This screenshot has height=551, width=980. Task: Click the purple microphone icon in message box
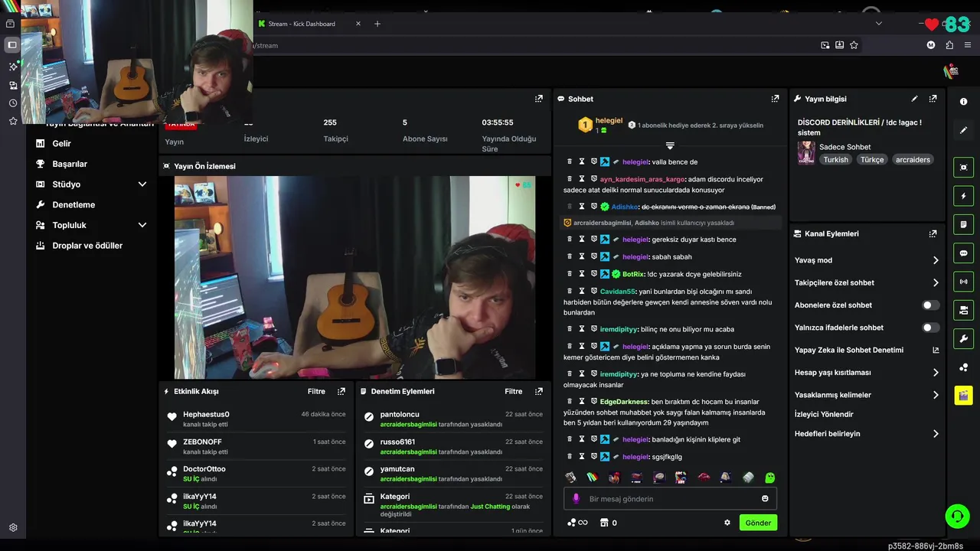tap(577, 499)
